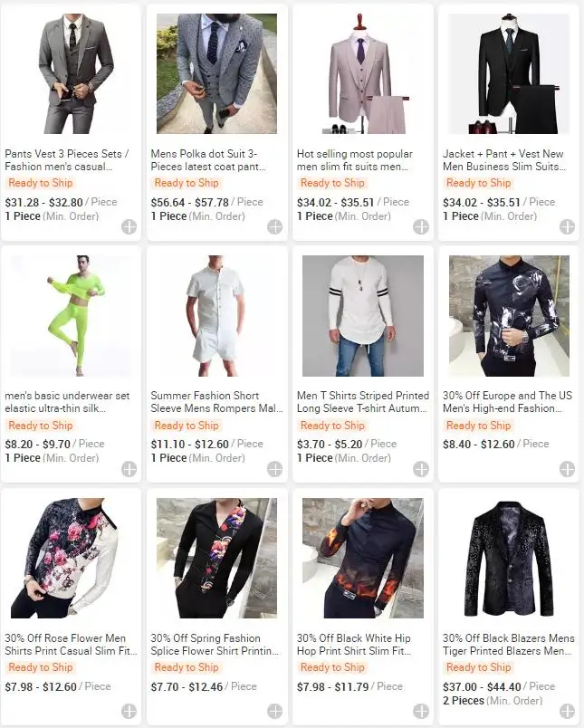This screenshot has height=728, width=584.
Task: Click plus icon on the Black Blazers Tiger Printed card
Action: coord(567,711)
